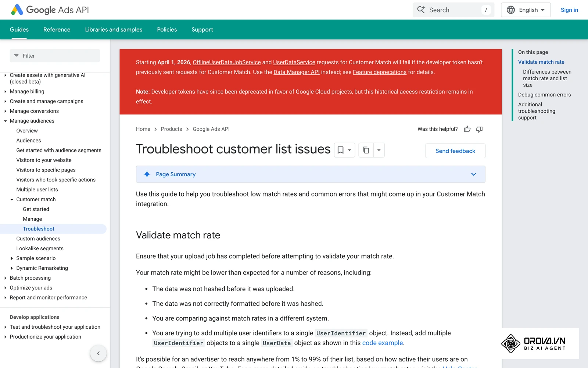Collapse the Customer match subsection
Viewport: 588px width, 368px height.
12,199
